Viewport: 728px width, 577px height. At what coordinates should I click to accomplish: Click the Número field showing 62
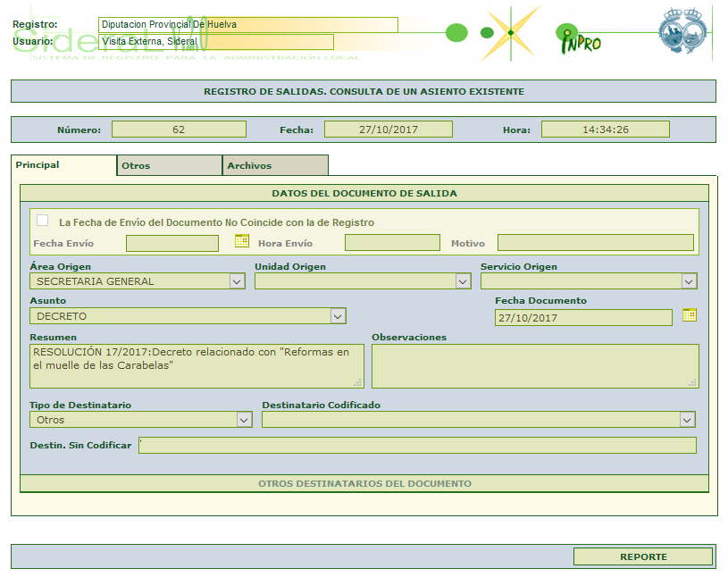pos(179,130)
